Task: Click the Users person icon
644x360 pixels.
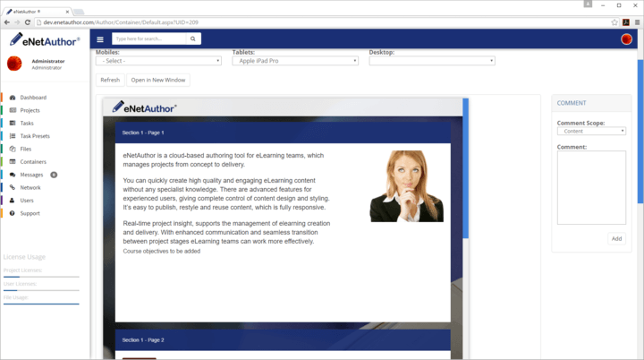Action: pos(13,201)
